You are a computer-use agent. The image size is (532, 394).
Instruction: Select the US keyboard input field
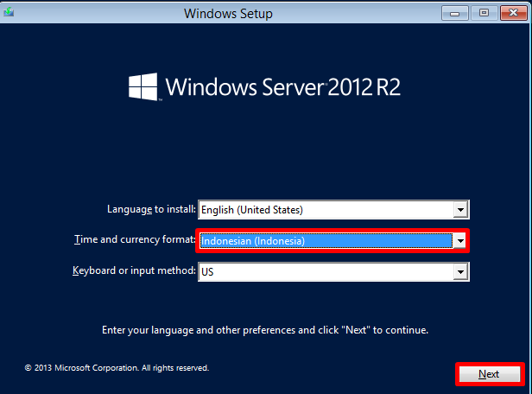click(326, 272)
